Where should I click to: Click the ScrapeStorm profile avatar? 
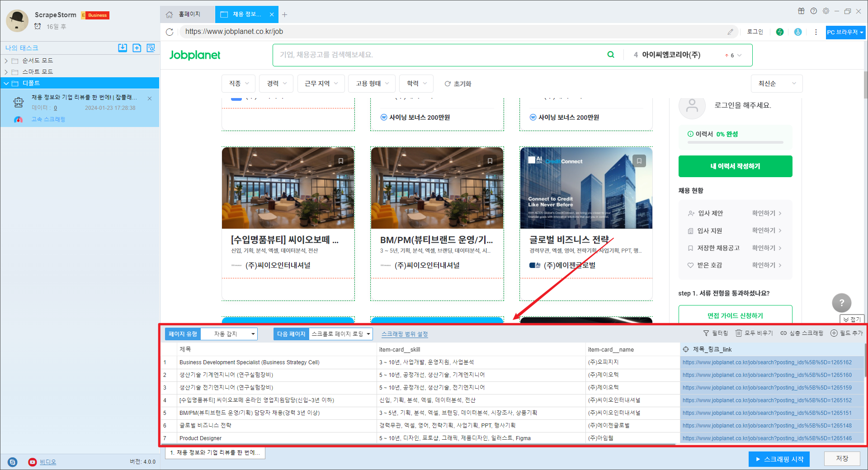click(17, 20)
